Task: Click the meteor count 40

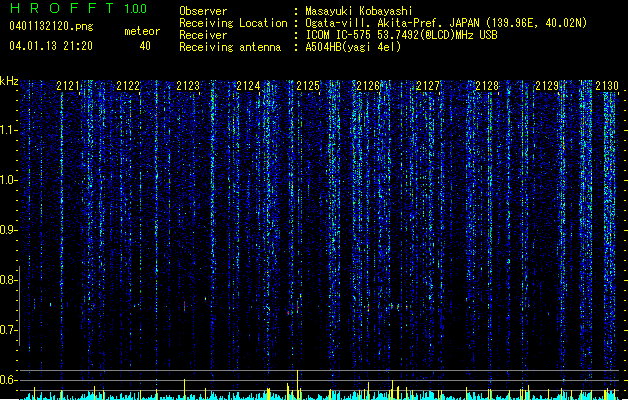Action: (145, 46)
